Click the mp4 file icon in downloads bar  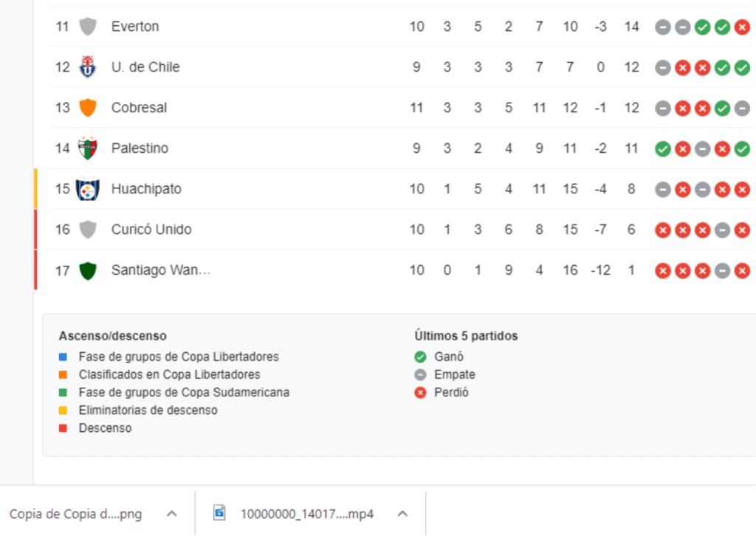[x=219, y=512]
